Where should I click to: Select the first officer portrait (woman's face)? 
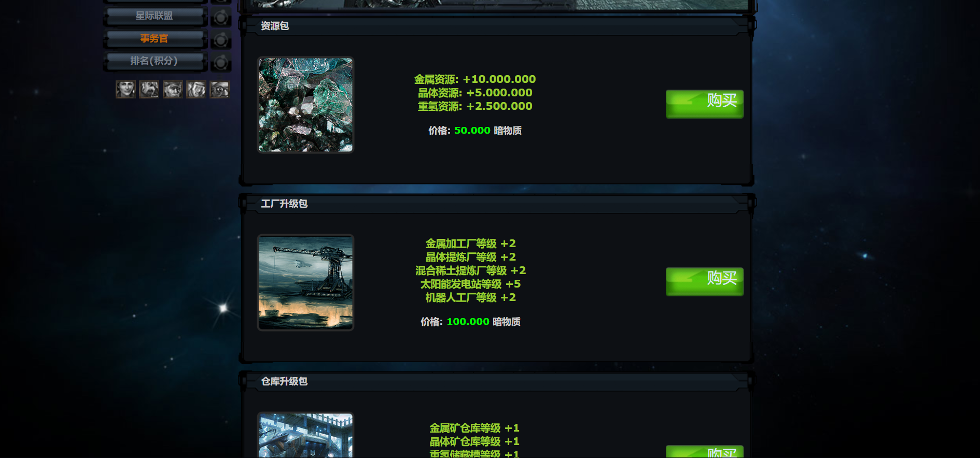click(125, 89)
